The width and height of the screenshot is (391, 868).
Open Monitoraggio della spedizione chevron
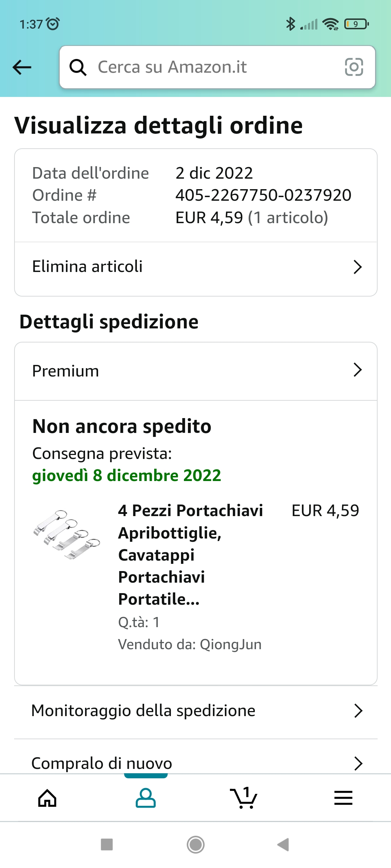pyautogui.click(x=358, y=711)
